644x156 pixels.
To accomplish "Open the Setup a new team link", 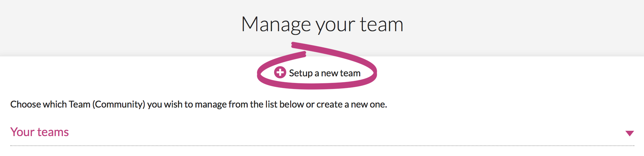I will point(317,73).
